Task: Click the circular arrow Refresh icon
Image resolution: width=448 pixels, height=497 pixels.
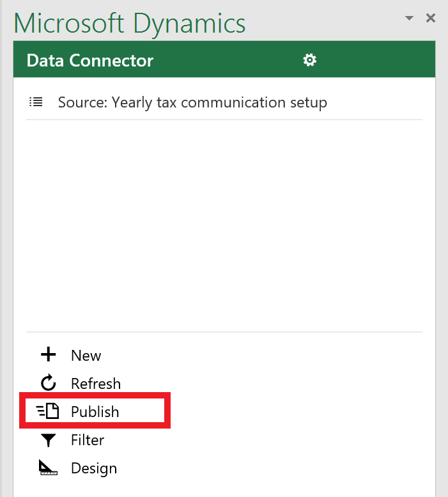Action: click(49, 383)
